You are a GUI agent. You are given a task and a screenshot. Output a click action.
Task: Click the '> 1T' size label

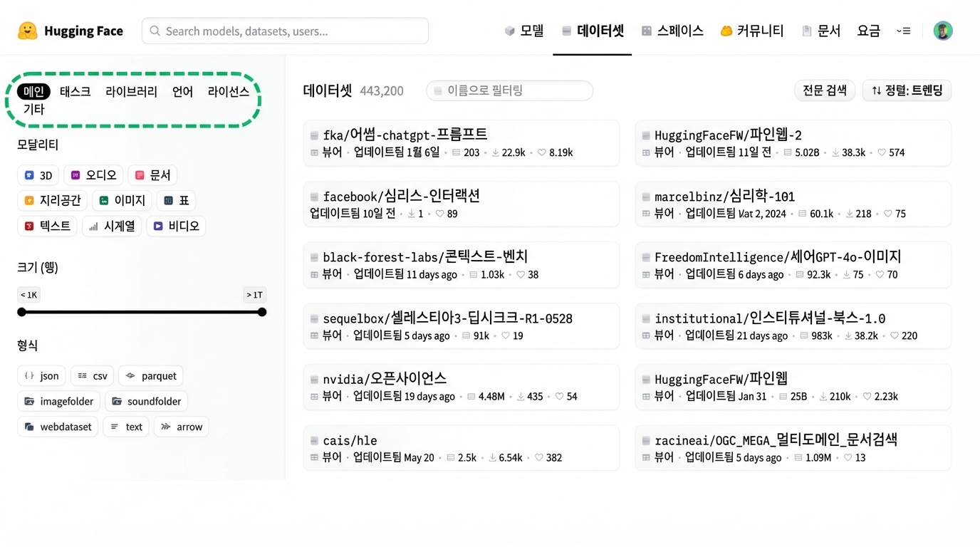pyautogui.click(x=254, y=295)
